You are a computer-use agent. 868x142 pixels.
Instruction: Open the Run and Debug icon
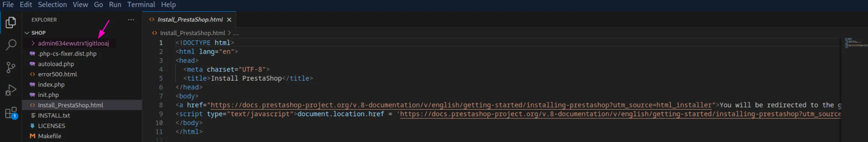[11, 90]
